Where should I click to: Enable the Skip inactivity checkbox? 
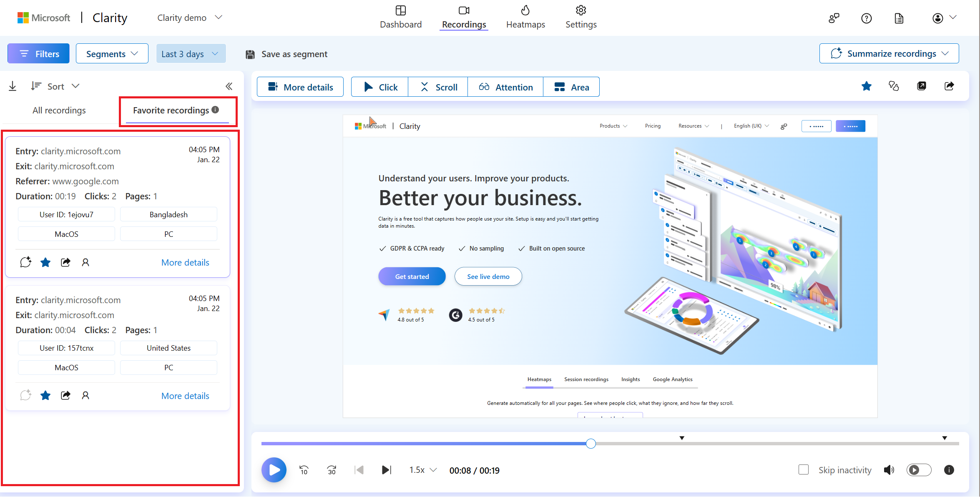point(804,469)
